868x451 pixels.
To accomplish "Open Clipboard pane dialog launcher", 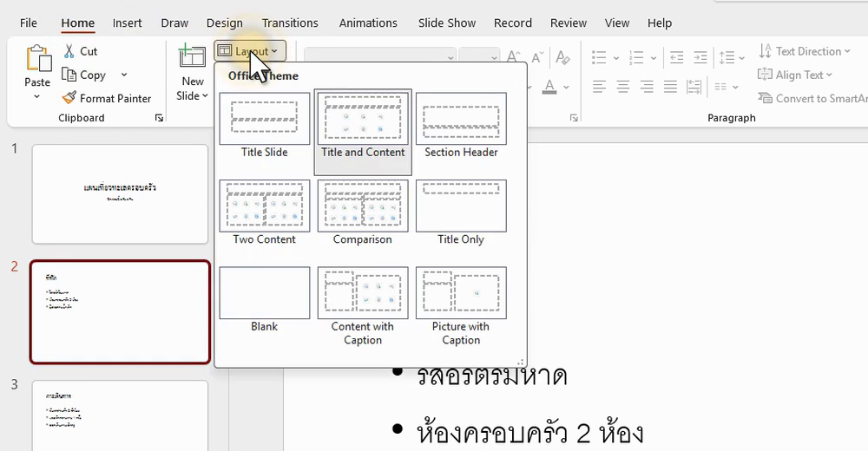I will click(x=159, y=118).
